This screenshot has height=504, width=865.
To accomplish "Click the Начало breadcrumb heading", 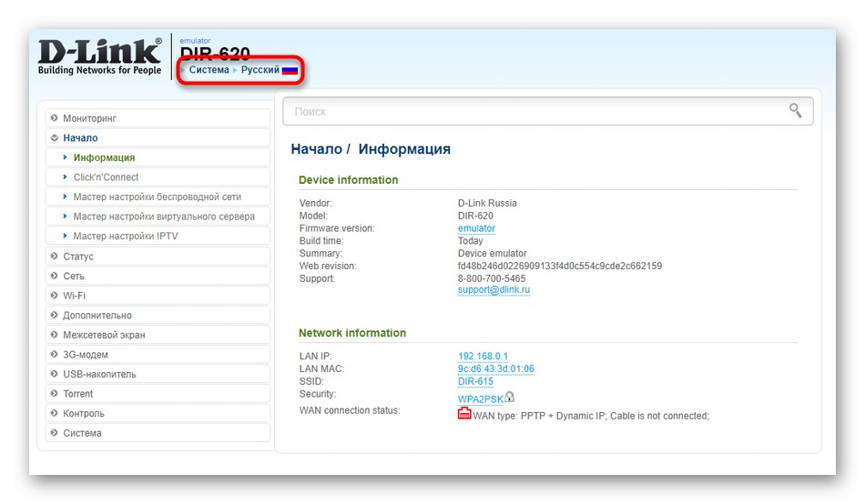I will point(317,149).
